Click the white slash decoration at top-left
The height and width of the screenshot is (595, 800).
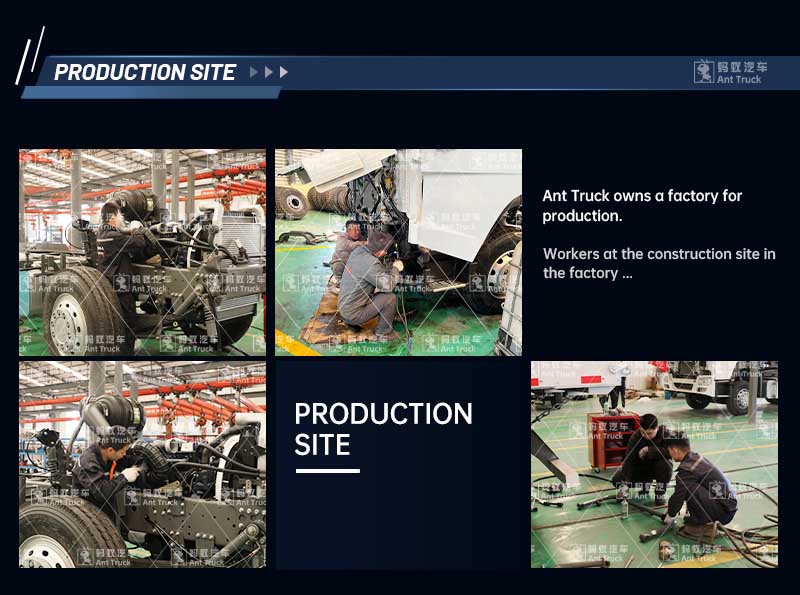[30, 55]
